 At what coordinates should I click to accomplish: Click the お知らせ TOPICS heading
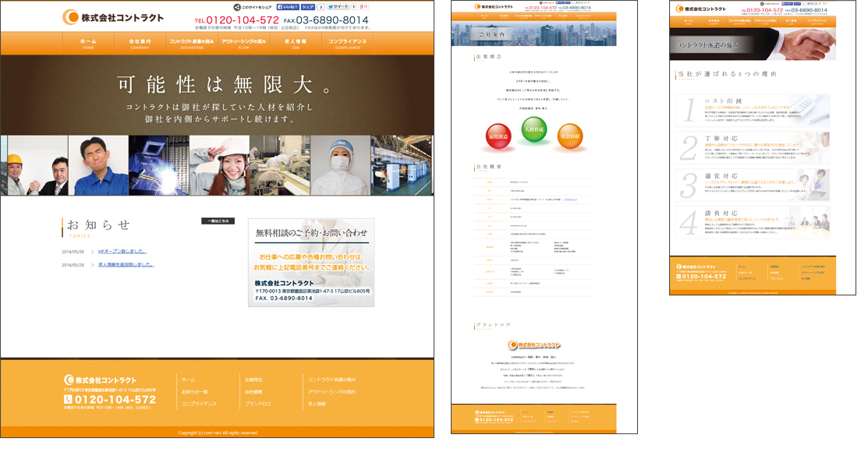click(x=97, y=227)
